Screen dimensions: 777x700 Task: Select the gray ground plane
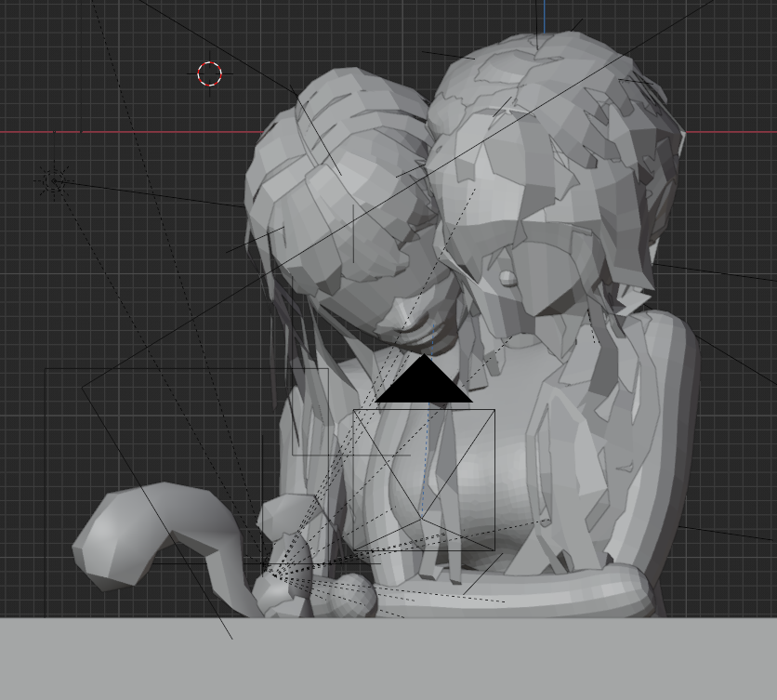coord(388,658)
